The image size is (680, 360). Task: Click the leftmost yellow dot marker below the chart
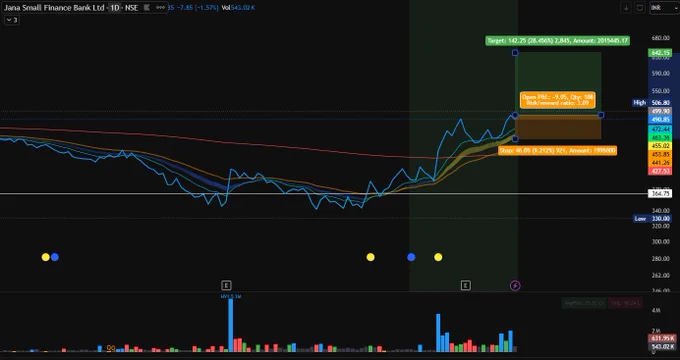tap(46, 257)
